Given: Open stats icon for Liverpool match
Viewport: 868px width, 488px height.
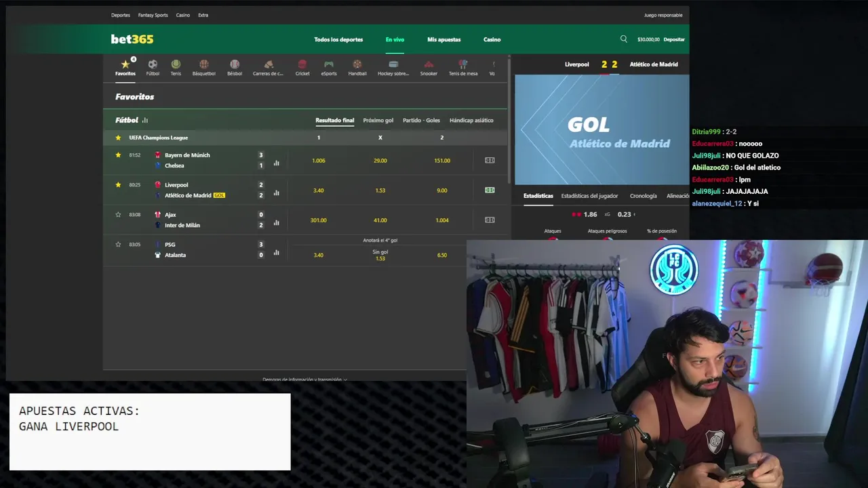Looking at the screenshot, I should click(276, 192).
